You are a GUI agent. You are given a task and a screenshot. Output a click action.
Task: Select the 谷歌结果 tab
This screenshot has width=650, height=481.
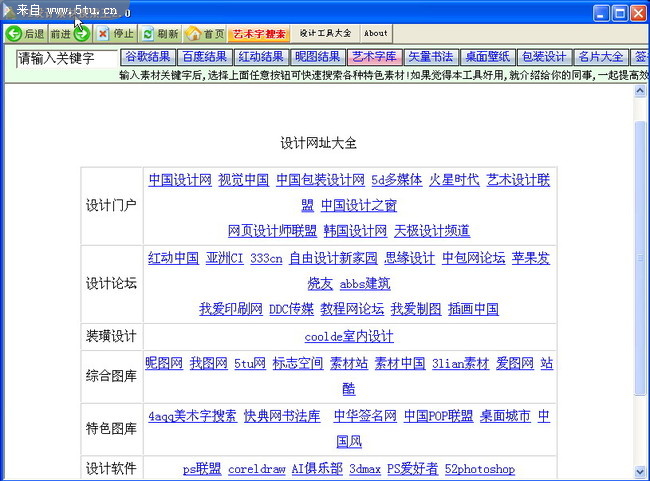pos(147,57)
